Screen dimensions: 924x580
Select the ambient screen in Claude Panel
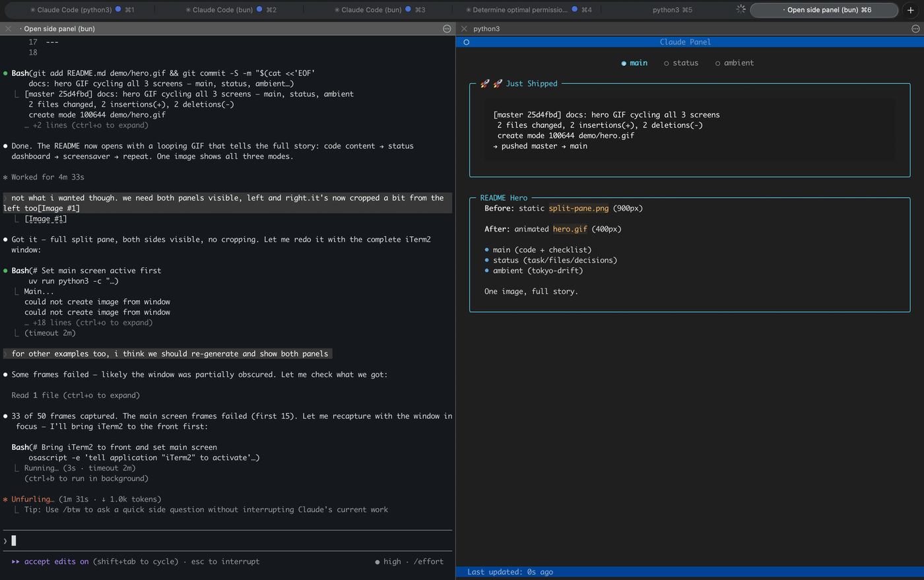point(735,63)
